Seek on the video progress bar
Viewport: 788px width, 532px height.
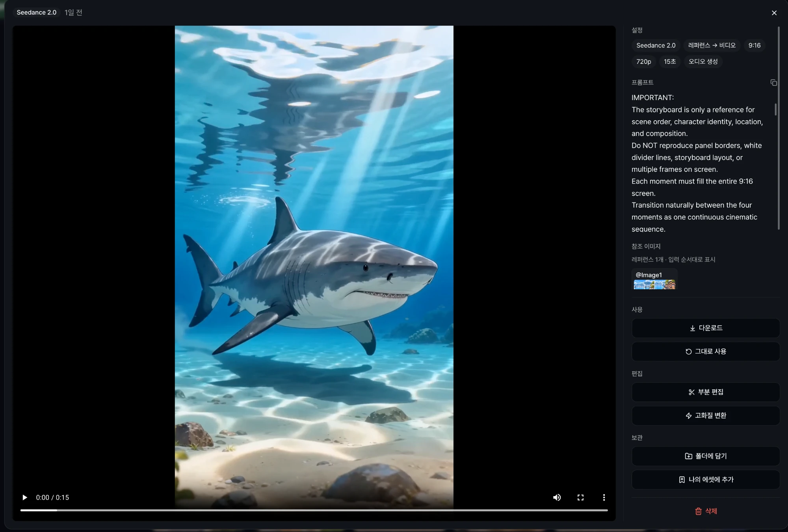click(x=314, y=510)
